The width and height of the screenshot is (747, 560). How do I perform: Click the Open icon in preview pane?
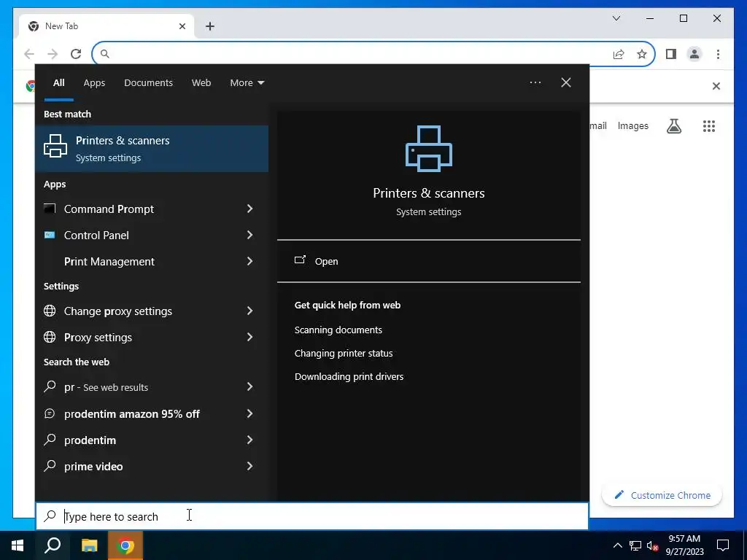tap(300, 260)
